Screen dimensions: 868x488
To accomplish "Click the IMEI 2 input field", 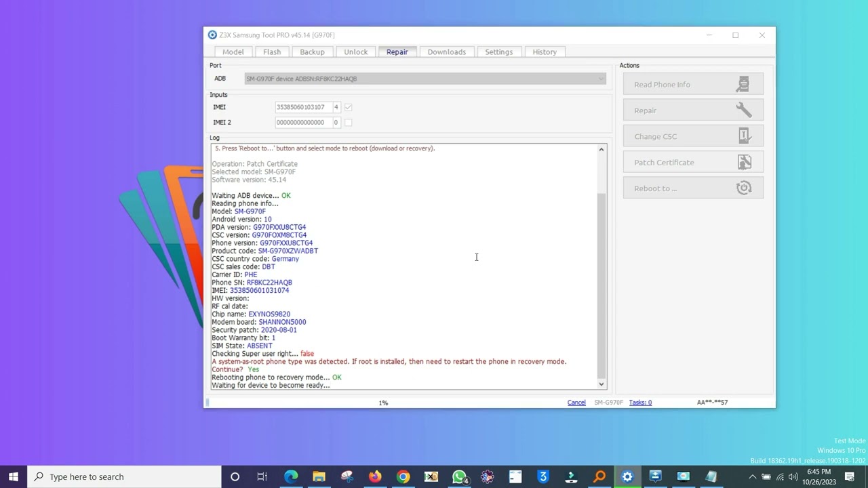I will click(302, 123).
